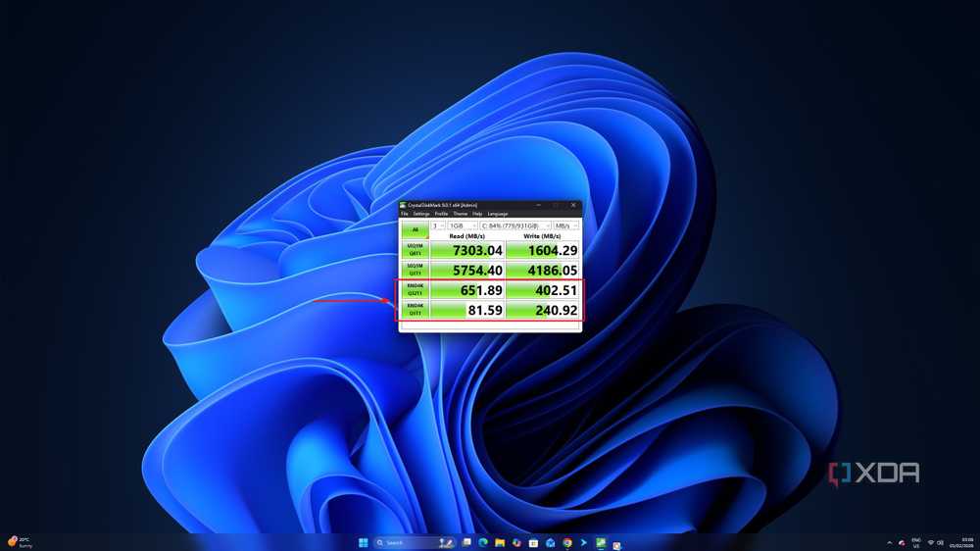Expand the MB/s unit dropdown
Image resolution: width=980 pixels, height=551 pixels.
[566, 225]
